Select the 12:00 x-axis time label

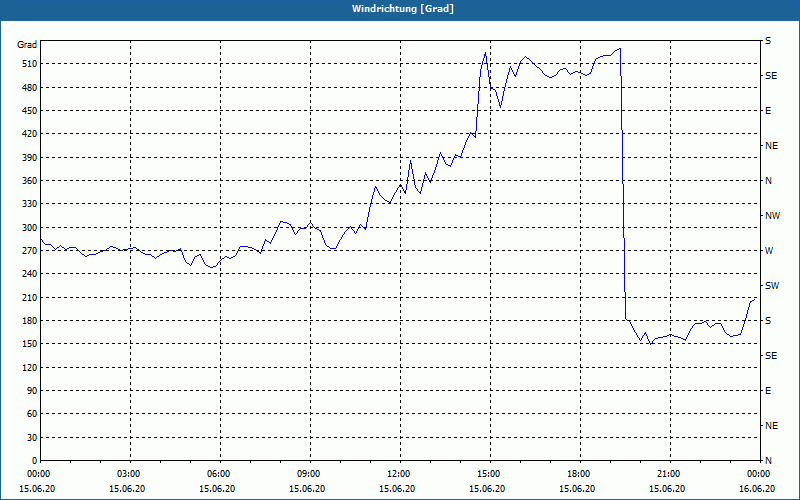click(397, 473)
